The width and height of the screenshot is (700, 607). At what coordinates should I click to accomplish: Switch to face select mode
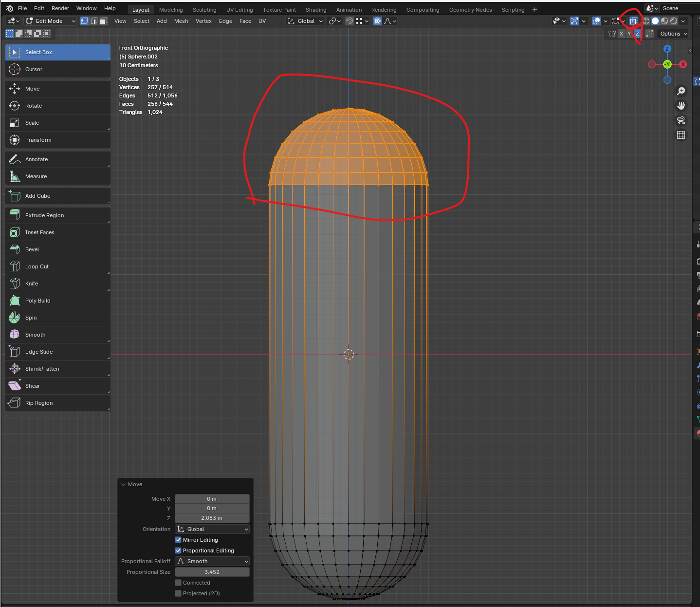tap(103, 21)
